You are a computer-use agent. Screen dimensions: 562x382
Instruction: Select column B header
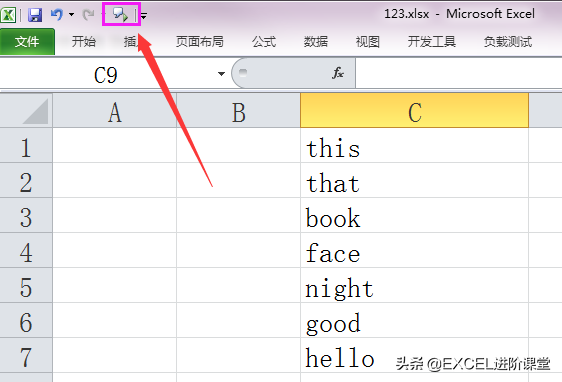[x=238, y=110]
